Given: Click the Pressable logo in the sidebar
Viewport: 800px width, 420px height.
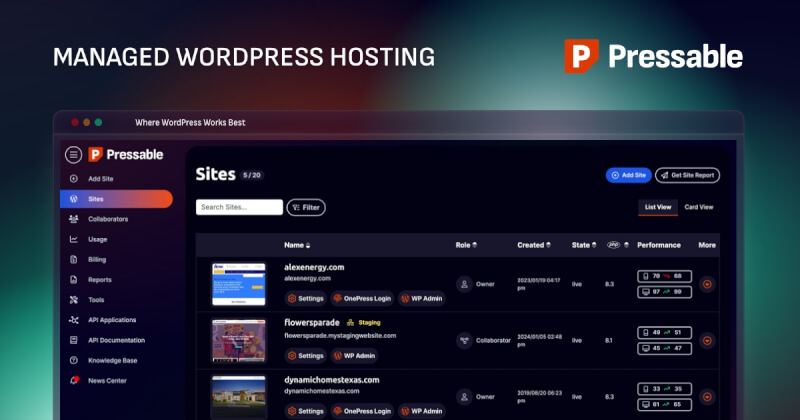Looking at the screenshot, I should coord(126,155).
